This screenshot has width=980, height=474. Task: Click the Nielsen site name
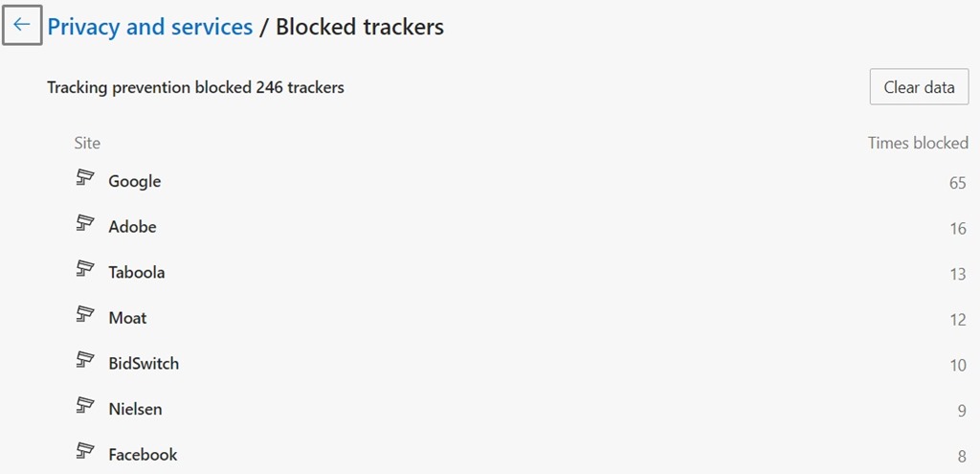tap(135, 409)
